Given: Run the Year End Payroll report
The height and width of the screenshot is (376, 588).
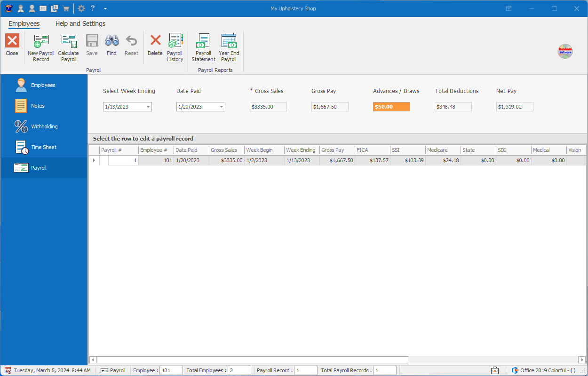Looking at the screenshot, I should pos(229,46).
